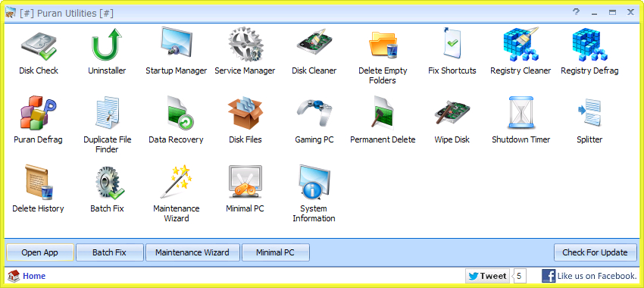Open the System Information icon

pyautogui.click(x=314, y=183)
